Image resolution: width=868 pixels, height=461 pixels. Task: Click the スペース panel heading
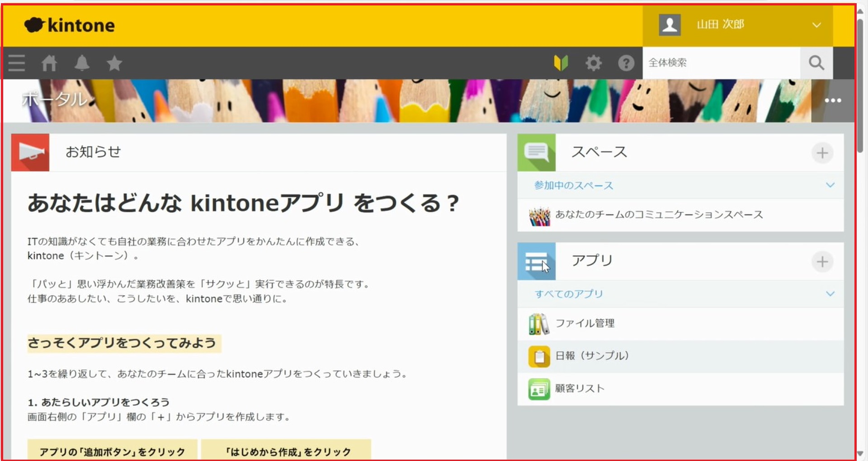point(599,152)
